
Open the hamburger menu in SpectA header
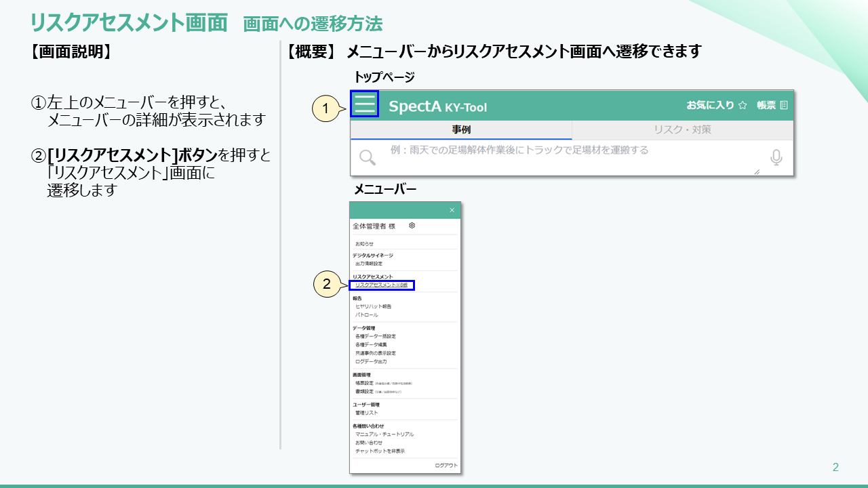[365, 104]
